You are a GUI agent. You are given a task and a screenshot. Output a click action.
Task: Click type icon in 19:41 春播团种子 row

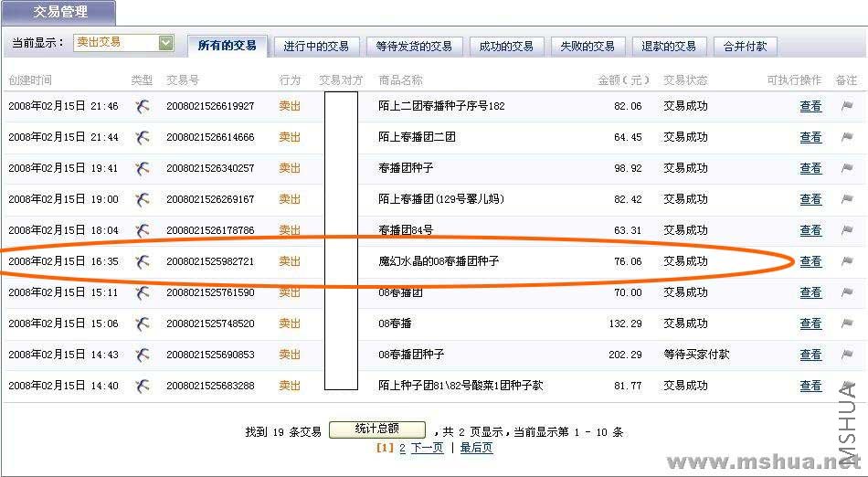pyautogui.click(x=142, y=168)
